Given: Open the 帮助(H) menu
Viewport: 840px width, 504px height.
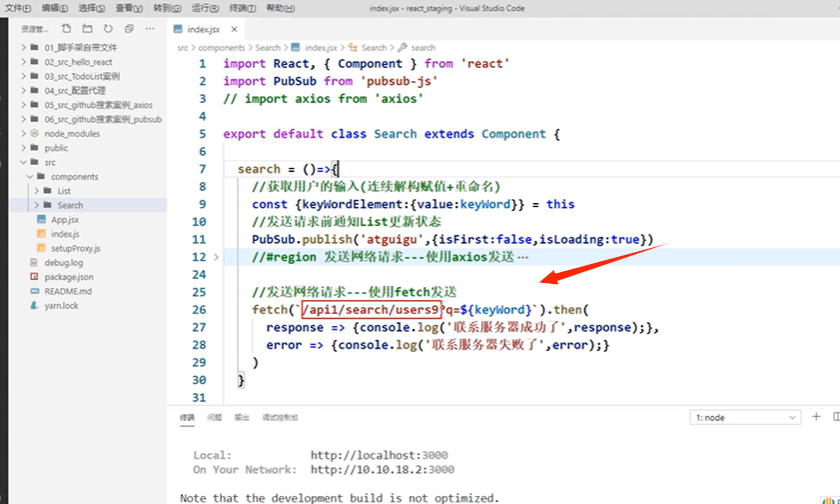Looking at the screenshot, I should 280,9.
